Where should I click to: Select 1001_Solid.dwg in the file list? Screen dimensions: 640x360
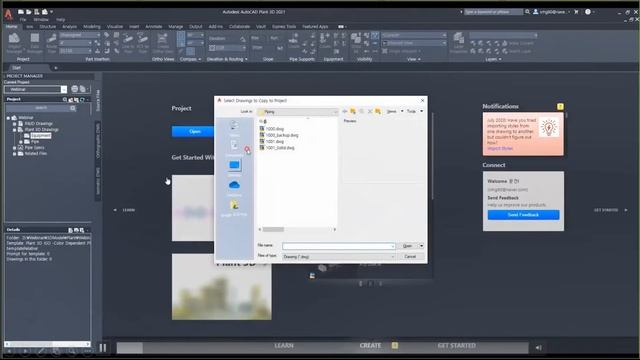click(x=277, y=148)
